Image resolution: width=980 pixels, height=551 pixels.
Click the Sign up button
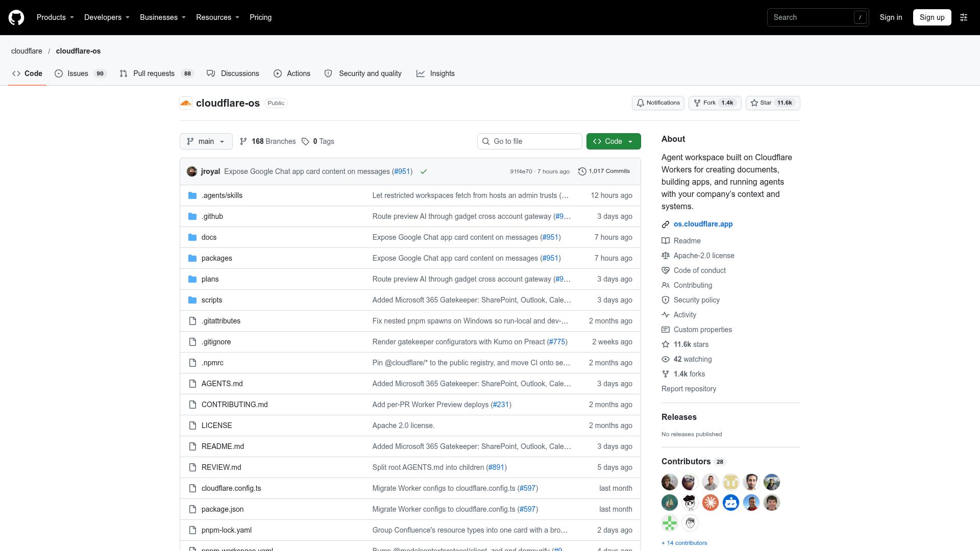[x=932, y=17]
